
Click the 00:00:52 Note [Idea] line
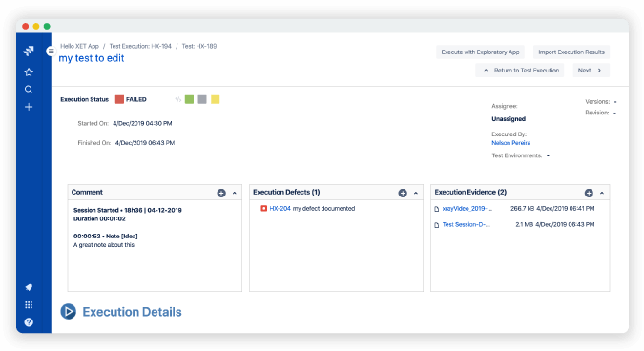tap(106, 237)
